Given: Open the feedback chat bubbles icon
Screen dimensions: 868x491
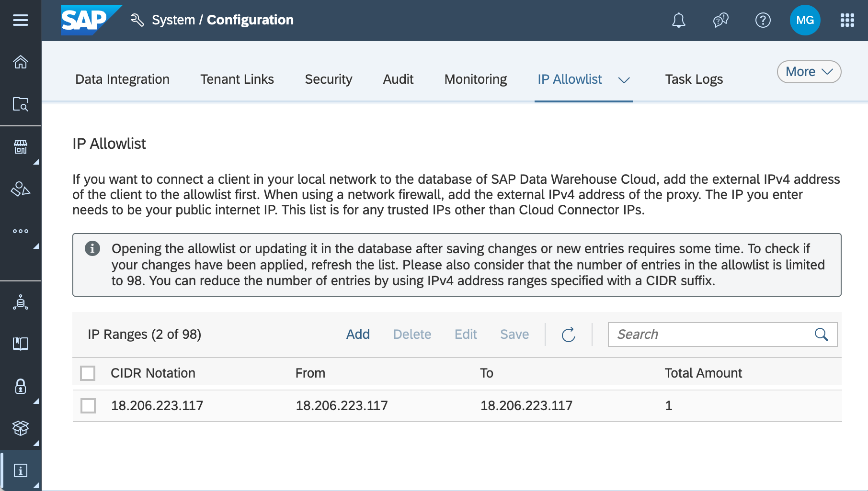Looking at the screenshot, I should tap(720, 20).
